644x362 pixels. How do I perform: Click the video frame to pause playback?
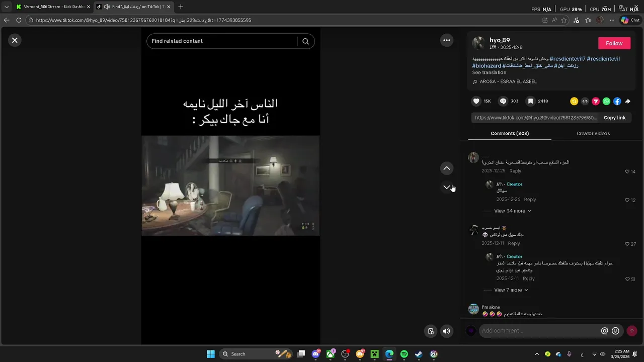(x=230, y=186)
